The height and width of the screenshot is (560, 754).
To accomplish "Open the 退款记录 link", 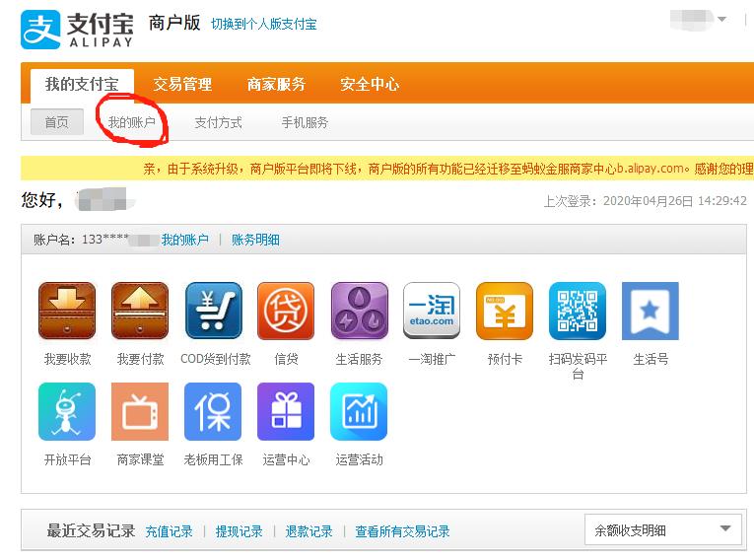I will click(308, 531).
